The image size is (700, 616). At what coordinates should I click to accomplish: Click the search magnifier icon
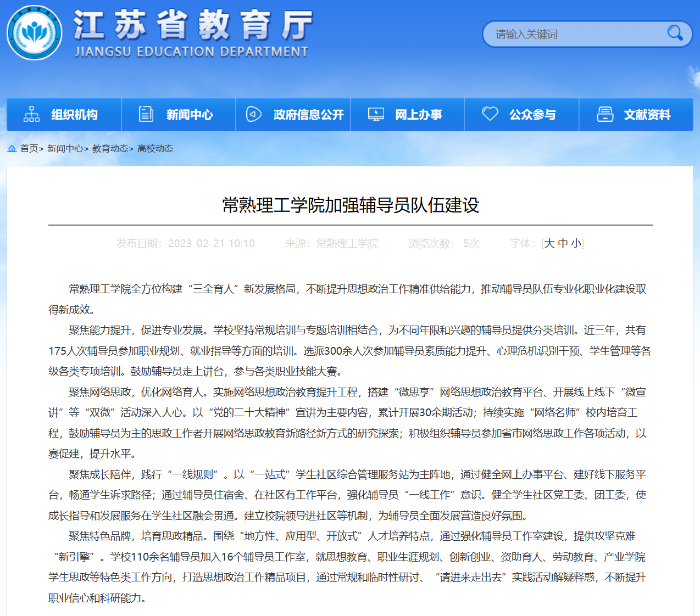(x=675, y=33)
